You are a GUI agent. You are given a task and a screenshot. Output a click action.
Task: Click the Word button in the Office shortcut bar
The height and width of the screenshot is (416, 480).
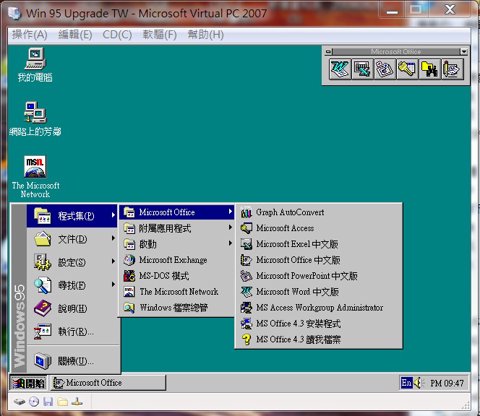340,69
